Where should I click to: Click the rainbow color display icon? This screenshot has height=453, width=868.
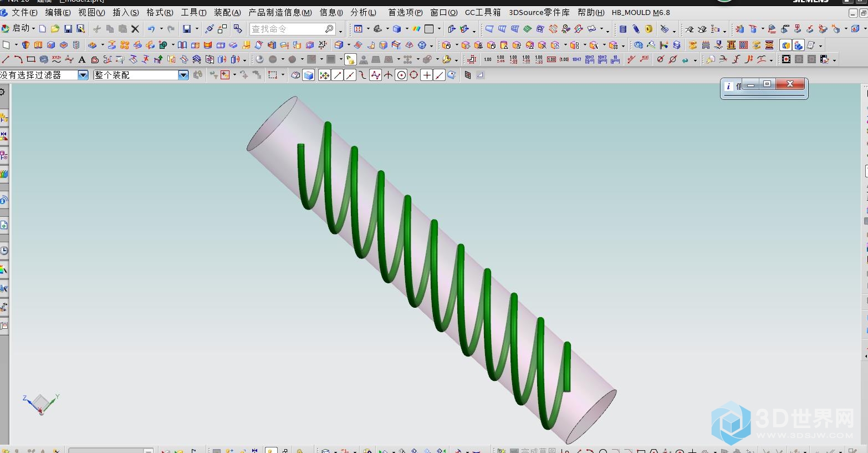click(x=416, y=28)
